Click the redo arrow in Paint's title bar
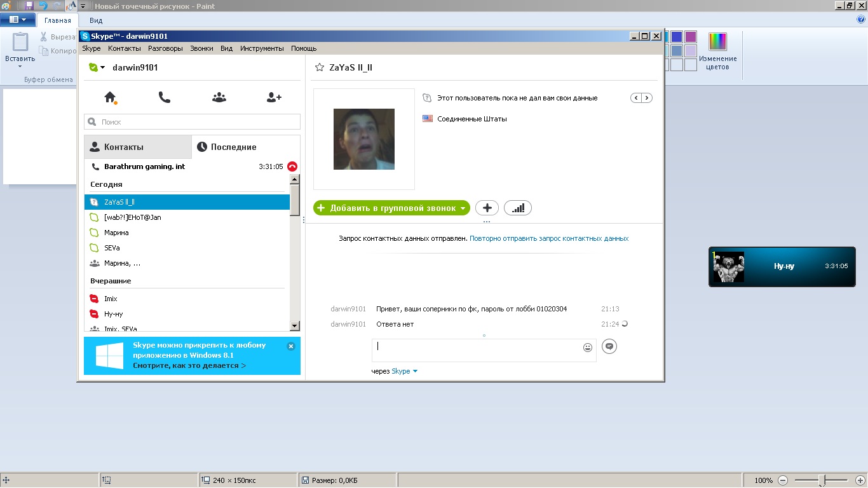Viewport: 868px width, 488px height. 57,6
